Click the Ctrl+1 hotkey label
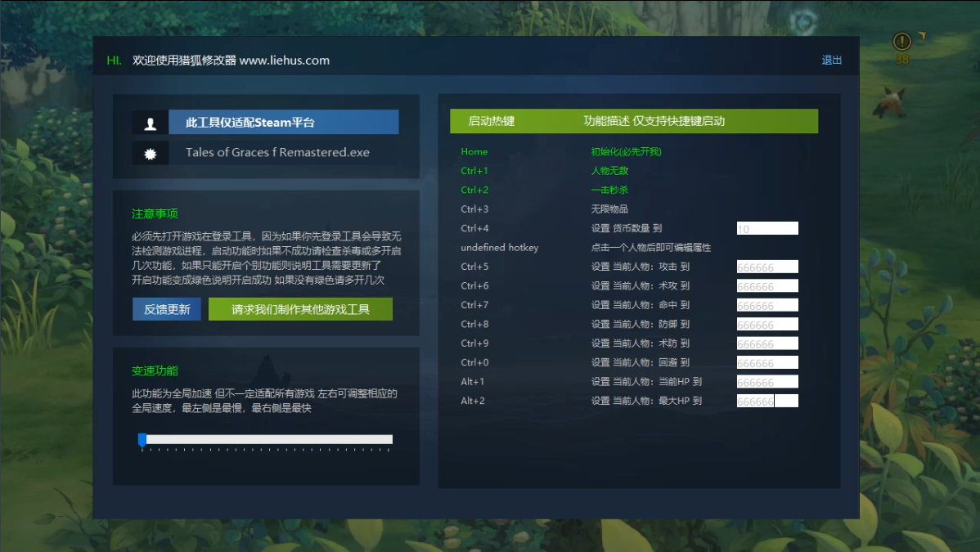This screenshot has width=980, height=552. coord(474,171)
